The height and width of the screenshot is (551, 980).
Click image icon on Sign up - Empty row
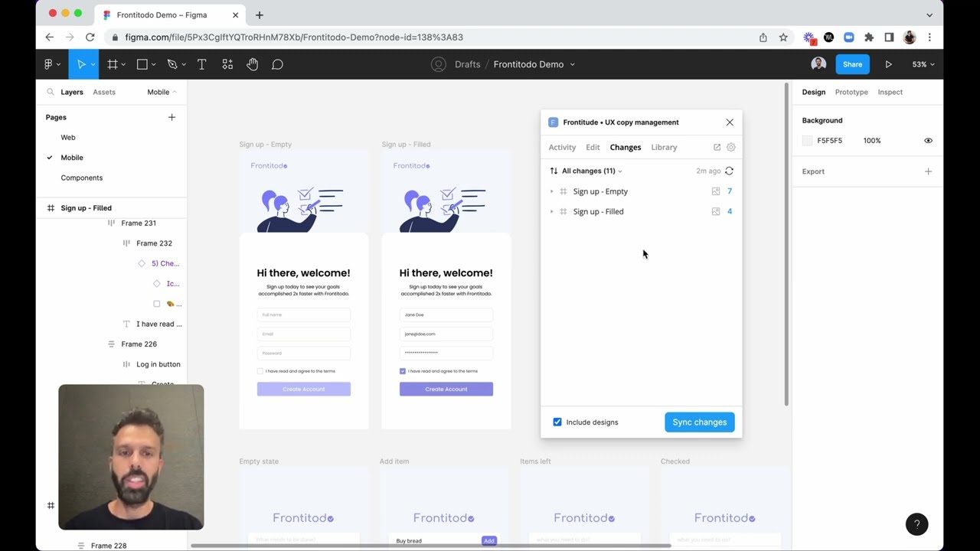point(716,191)
